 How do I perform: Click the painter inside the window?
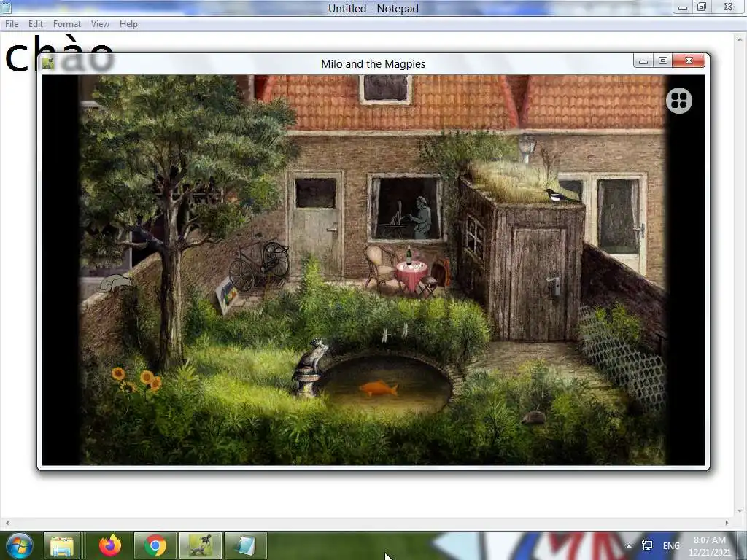[421, 217]
